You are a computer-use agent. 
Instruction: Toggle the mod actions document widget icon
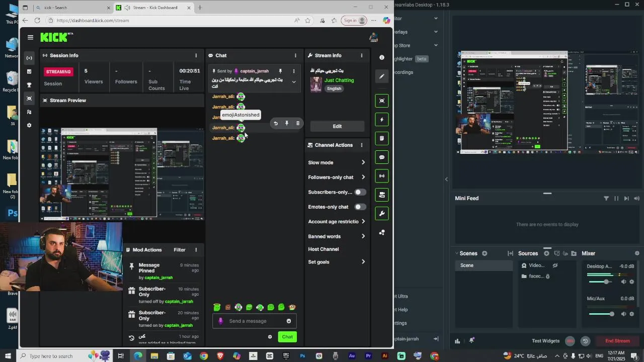click(x=382, y=138)
